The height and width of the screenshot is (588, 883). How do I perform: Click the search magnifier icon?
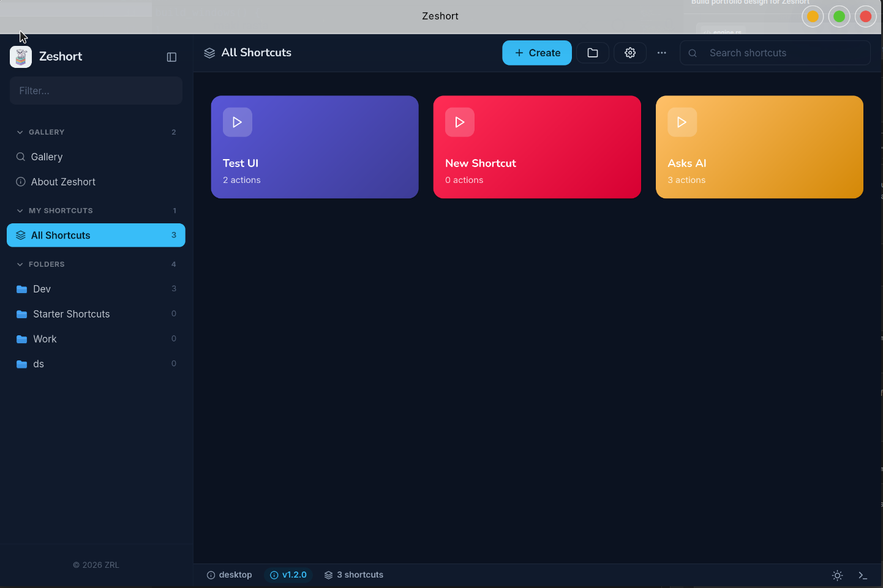coord(693,53)
